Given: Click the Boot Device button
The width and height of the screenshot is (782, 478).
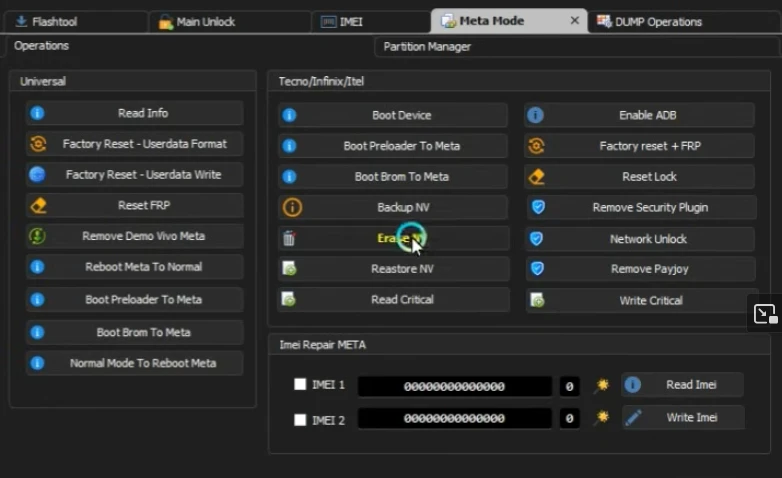Looking at the screenshot, I should [393, 115].
